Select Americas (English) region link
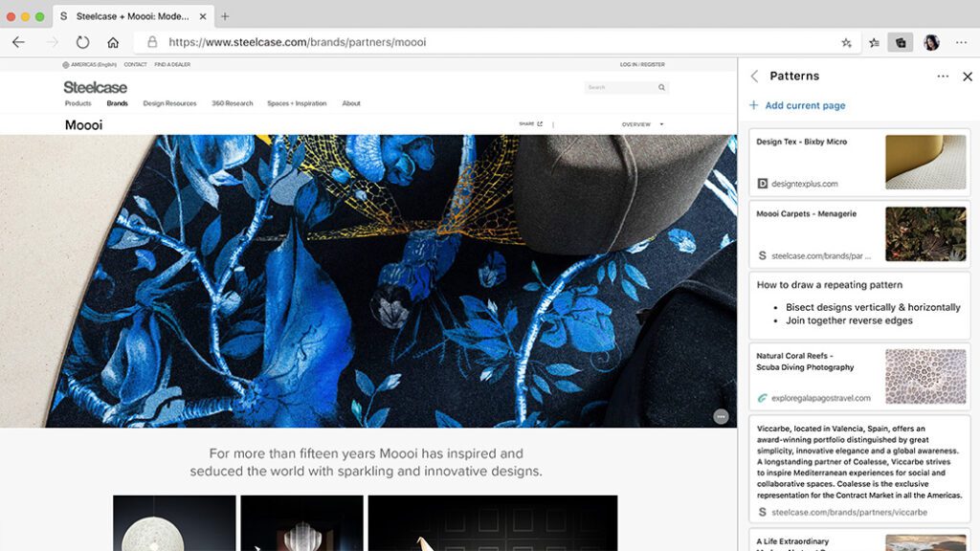The image size is (980, 551). point(89,64)
